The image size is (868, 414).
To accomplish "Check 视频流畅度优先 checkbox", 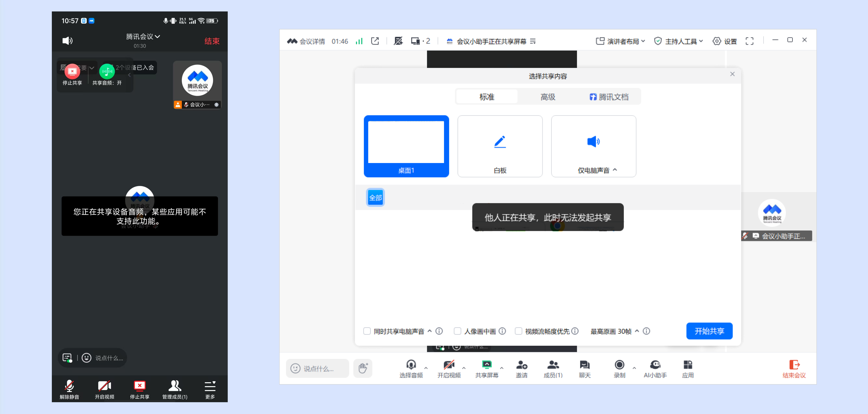I will (518, 331).
